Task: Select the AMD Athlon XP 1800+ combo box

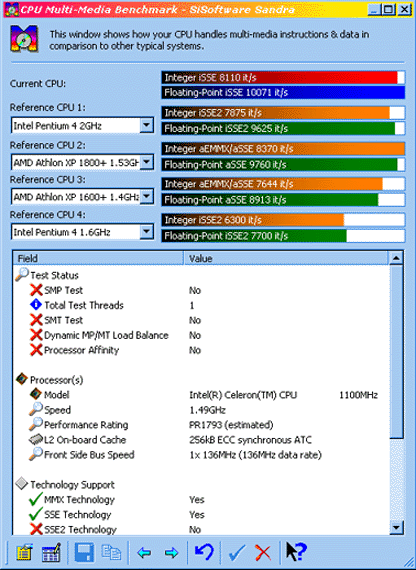Action: click(x=82, y=162)
